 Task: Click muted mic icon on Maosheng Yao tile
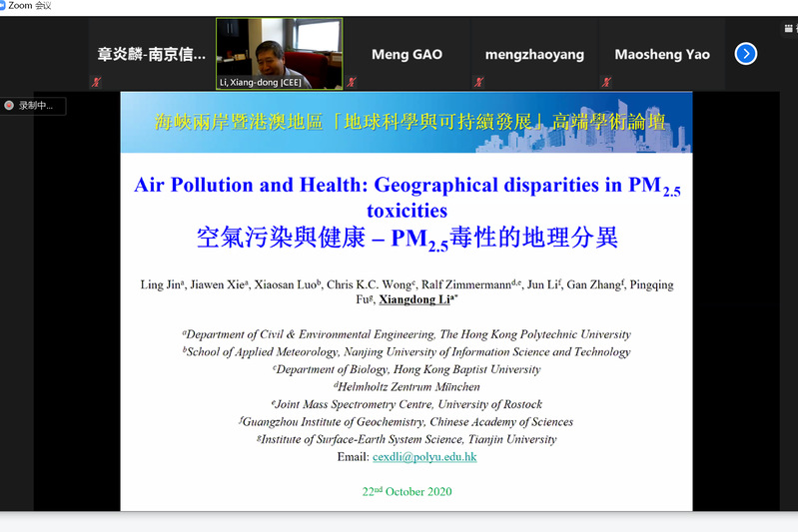point(605,82)
